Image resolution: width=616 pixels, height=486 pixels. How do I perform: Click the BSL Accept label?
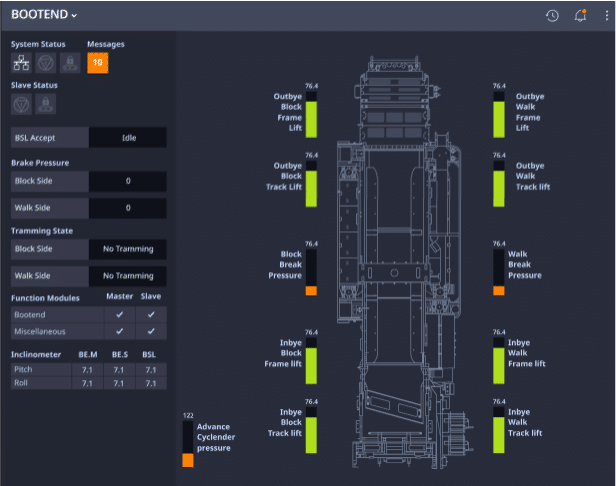pos(35,138)
